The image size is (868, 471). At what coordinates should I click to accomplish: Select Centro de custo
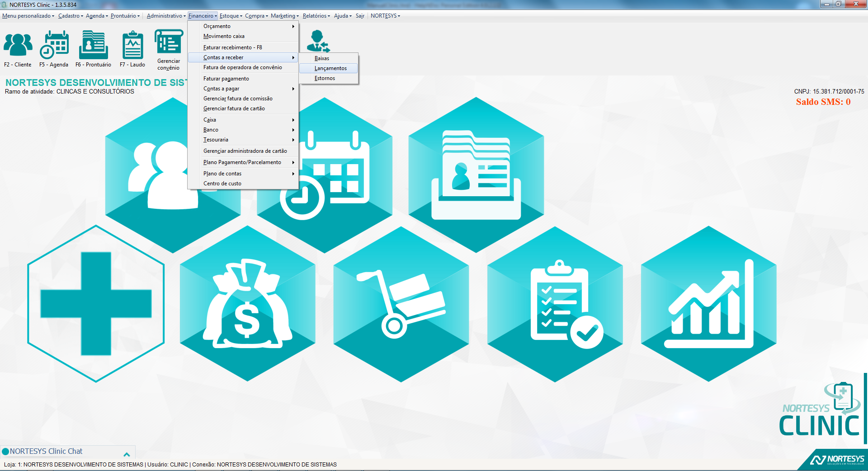point(243,184)
